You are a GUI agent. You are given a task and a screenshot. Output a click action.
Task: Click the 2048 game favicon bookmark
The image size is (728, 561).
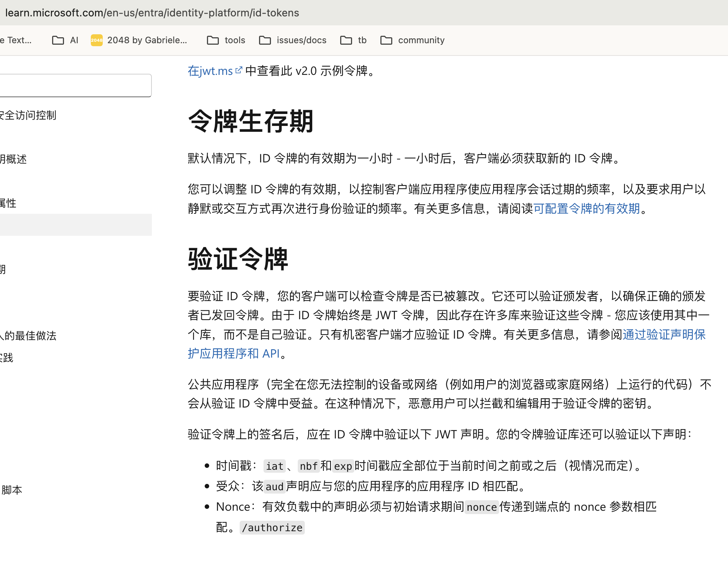[97, 40]
